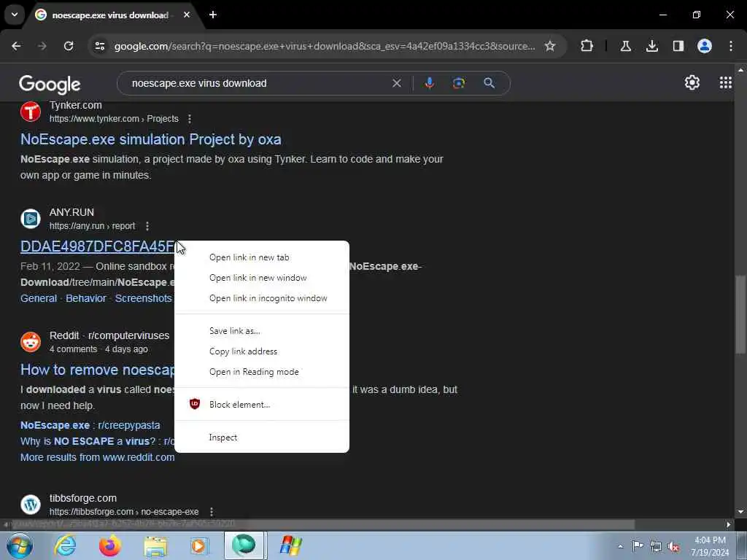Close the noescape.exe search tab

click(187, 15)
